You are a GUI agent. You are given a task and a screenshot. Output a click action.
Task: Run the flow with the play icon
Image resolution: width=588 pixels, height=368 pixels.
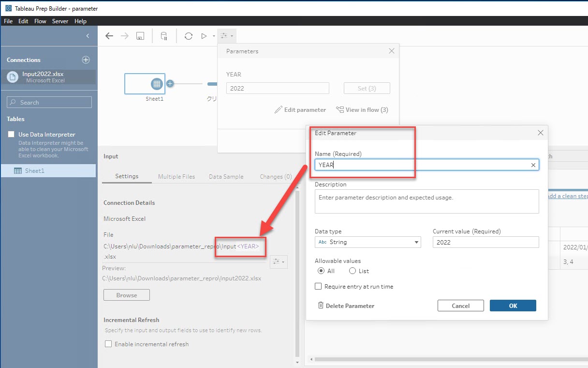click(204, 36)
